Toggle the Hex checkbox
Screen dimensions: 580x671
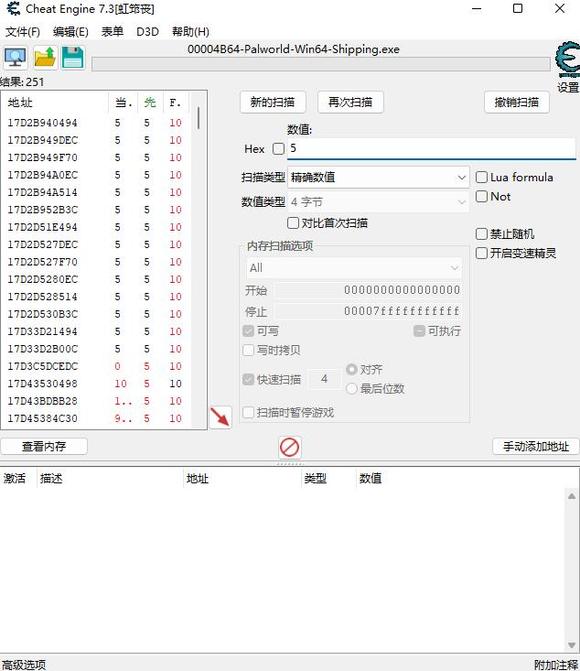(278, 149)
